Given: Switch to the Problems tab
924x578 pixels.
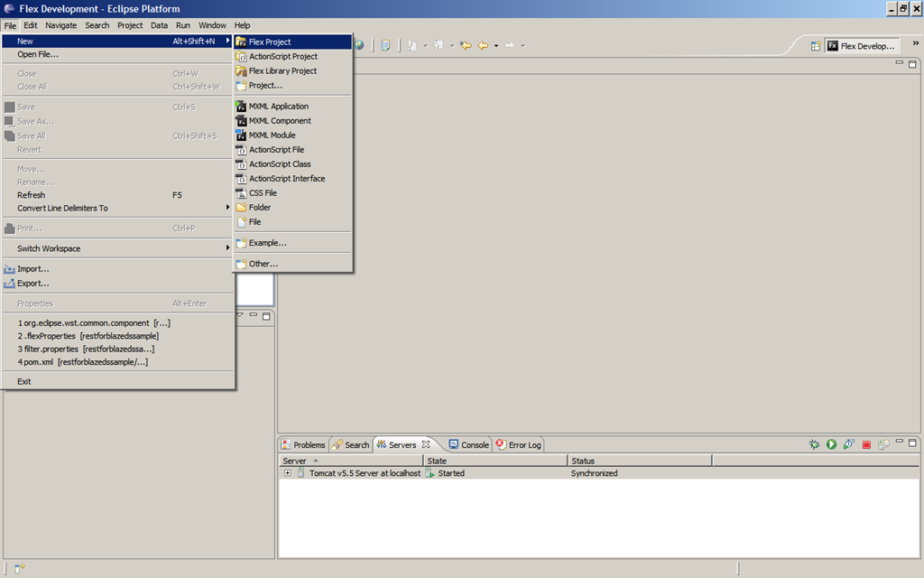Looking at the screenshot, I should pos(303,444).
